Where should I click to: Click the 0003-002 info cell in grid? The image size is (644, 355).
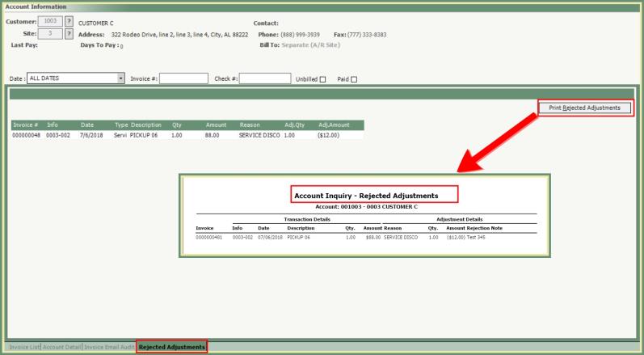(x=57, y=135)
